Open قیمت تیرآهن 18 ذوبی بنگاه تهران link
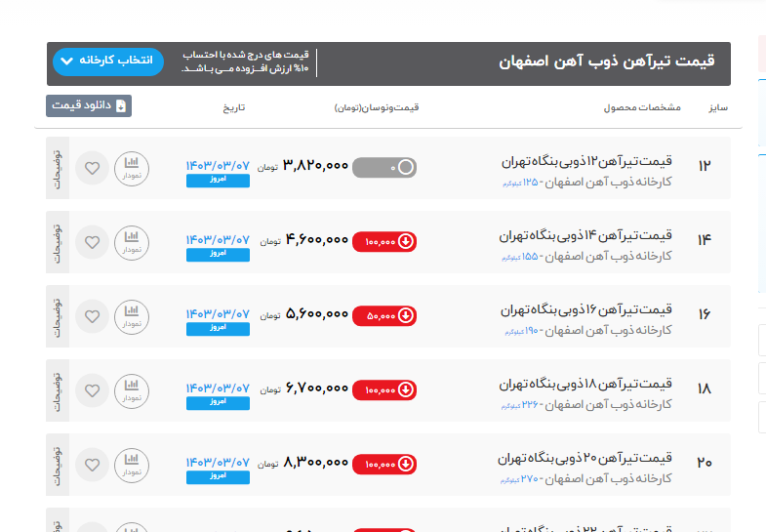The height and width of the screenshot is (532, 766). click(x=585, y=384)
